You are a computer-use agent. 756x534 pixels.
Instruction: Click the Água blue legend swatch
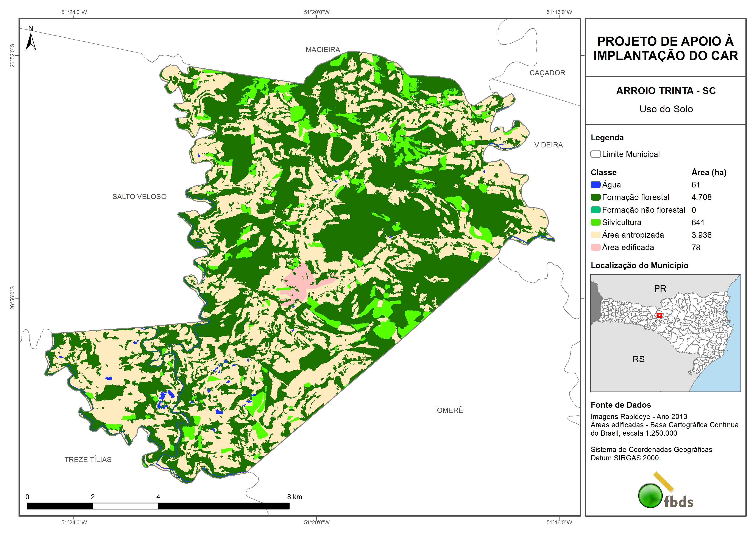[x=595, y=185]
